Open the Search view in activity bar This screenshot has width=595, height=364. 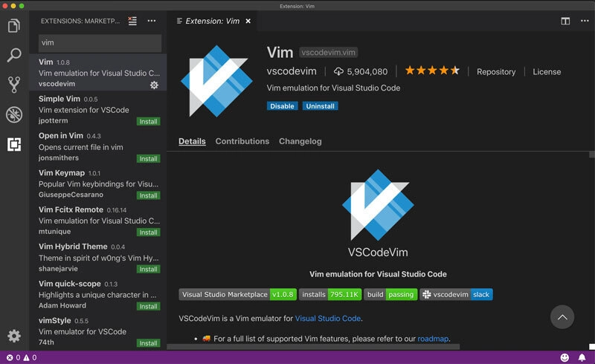point(13,55)
